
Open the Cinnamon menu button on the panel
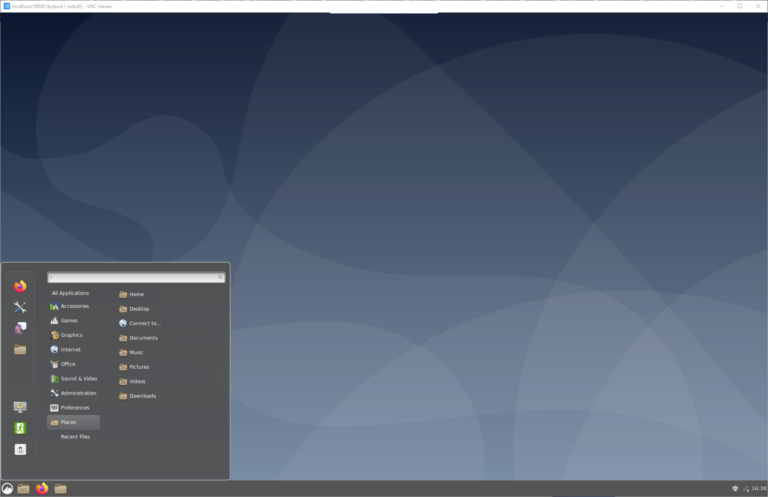point(8,488)
